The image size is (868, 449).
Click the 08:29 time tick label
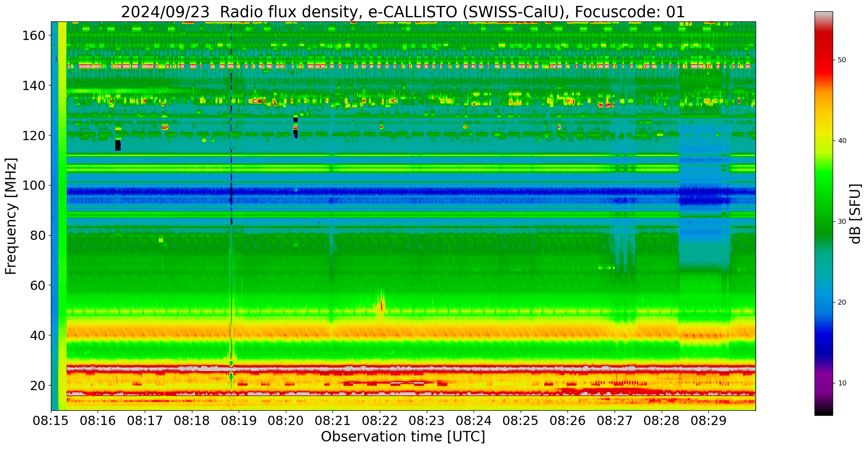pos(708,420)
